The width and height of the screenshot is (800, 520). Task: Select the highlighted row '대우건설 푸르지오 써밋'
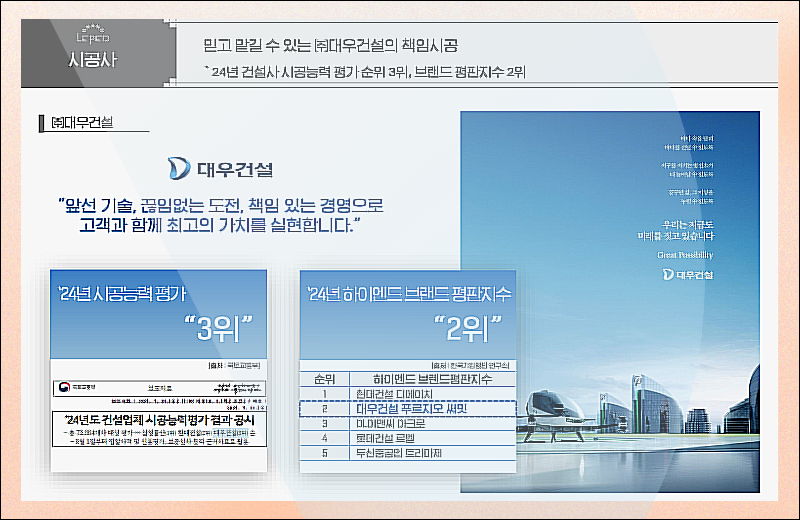408,409
